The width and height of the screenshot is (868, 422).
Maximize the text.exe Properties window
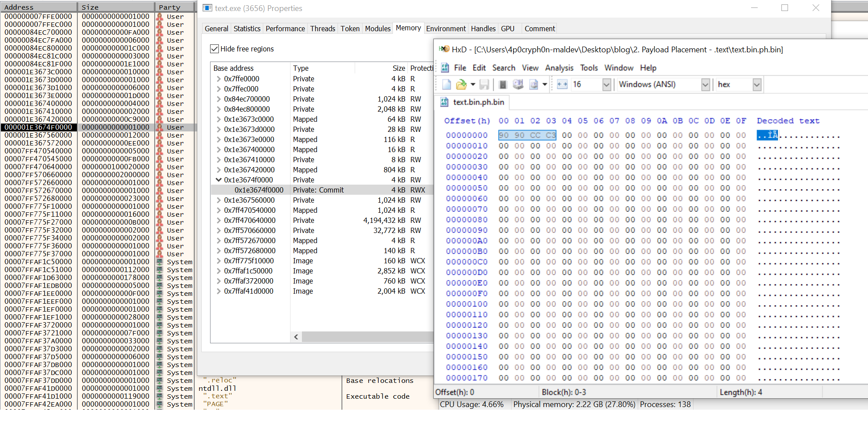pos(784,8)
